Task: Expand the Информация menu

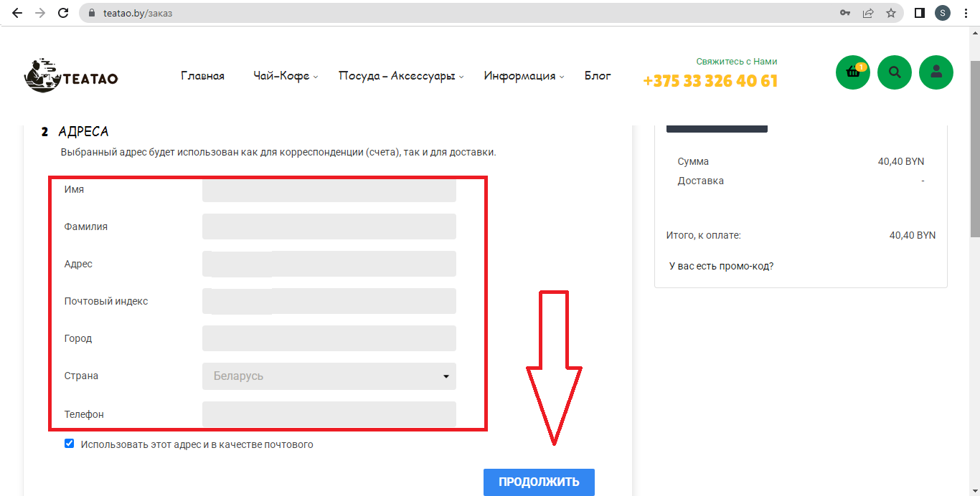Action: click(523, 76)
